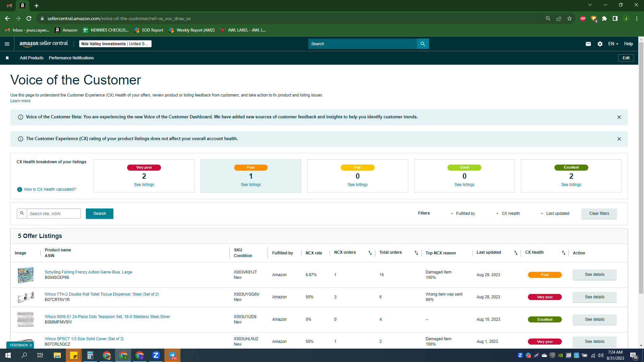Click the info icon beside CX Health calculated
Image resolution: width=644 pixels, height=362 pixels.
[19, 190]
